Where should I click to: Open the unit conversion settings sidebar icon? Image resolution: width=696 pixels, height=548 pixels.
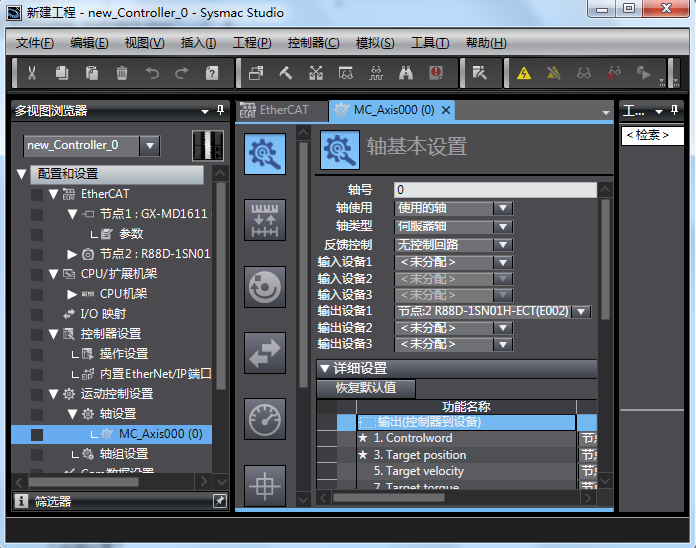pyautogui.click(x=265, y=220)
